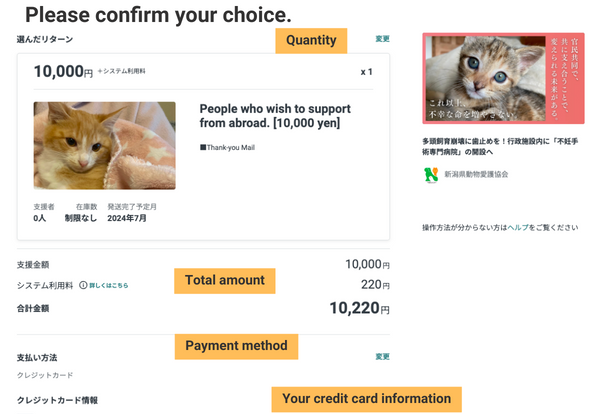Viewport: 600px width, 414px height.
Task: Click the クレジットカード payment method text
Action: (45, 375)
